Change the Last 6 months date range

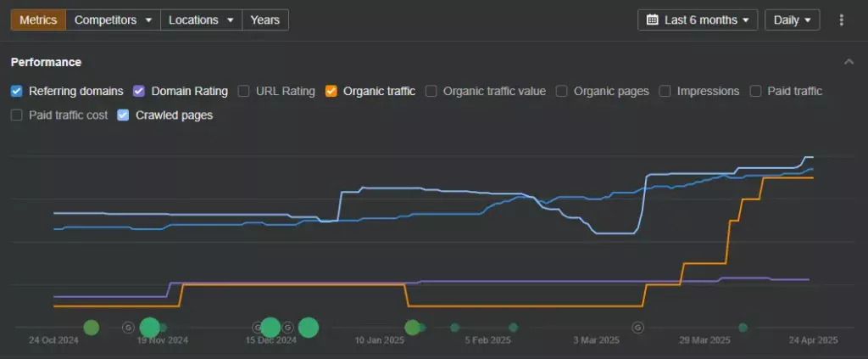[x=698, y=20]
